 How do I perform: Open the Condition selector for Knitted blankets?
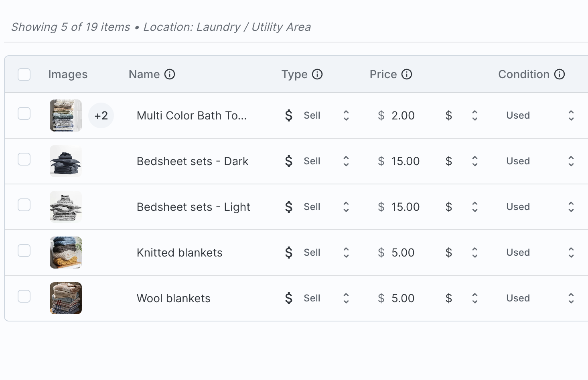tap(571, 253)
